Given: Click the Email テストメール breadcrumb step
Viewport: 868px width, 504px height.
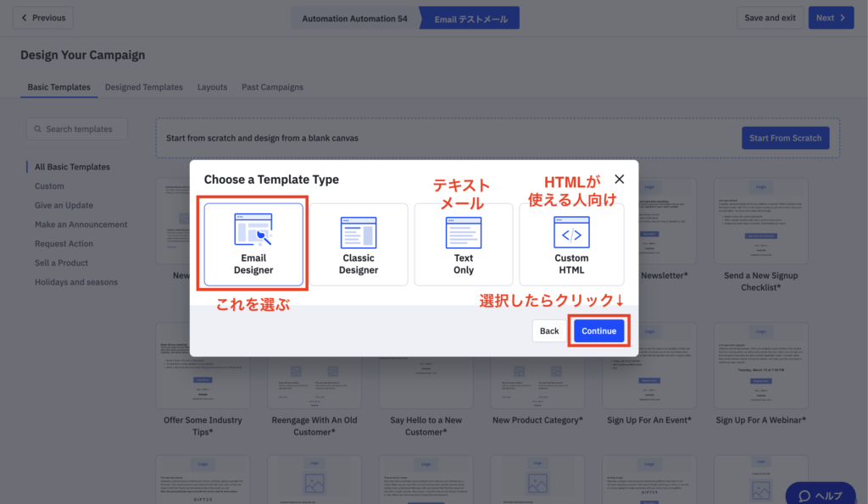Looking at the screenshot, I should pyautogui.click(x=470, y=19).
